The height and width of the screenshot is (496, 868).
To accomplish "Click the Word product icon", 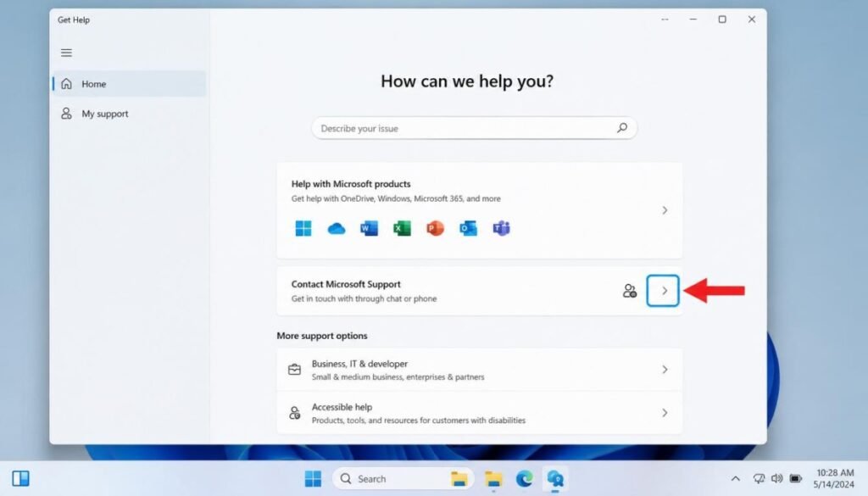I will point(370,228).
